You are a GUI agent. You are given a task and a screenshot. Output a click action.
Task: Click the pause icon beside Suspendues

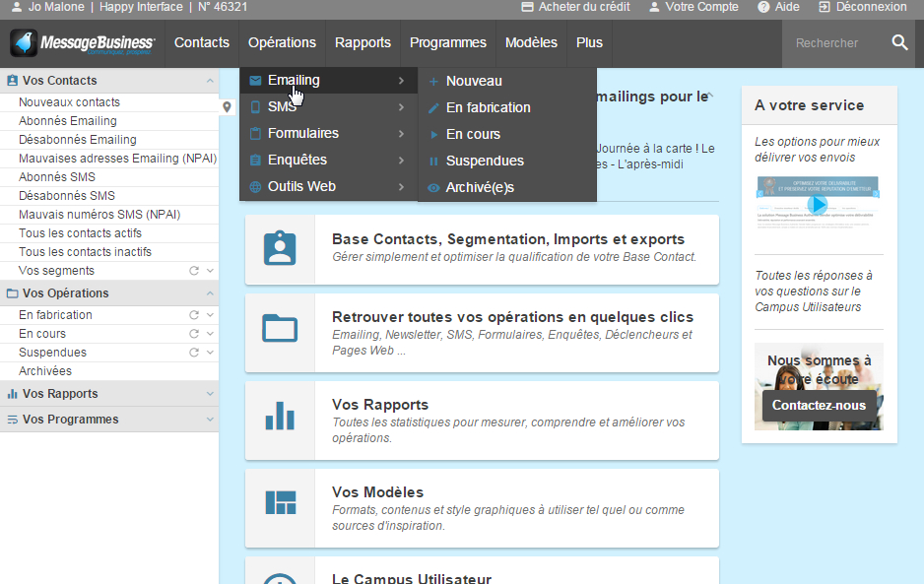[433, 161]
